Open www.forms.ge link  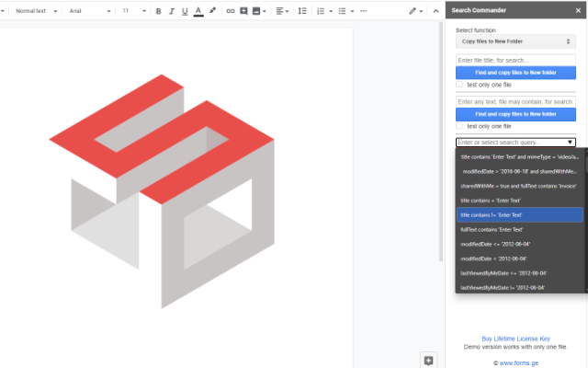(518, 363)
